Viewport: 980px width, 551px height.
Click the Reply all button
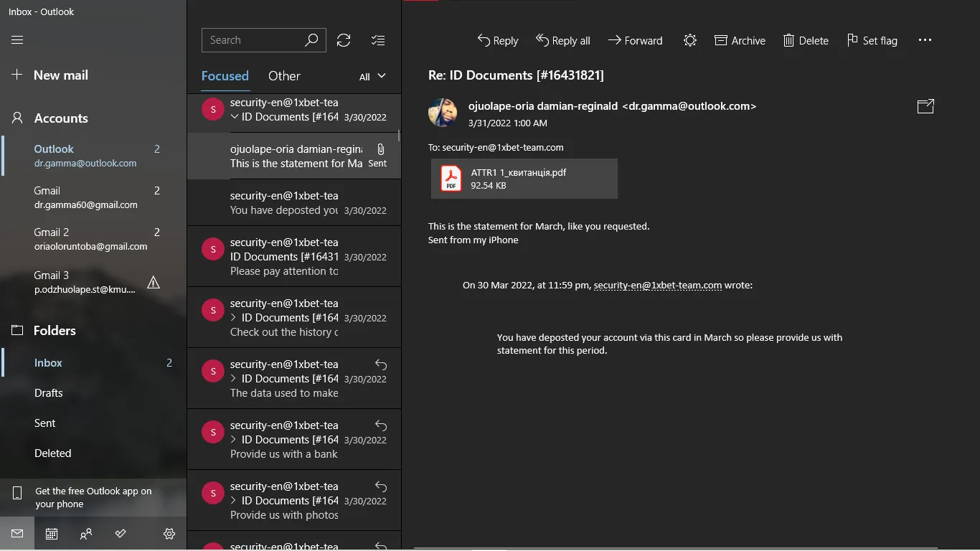click(563, 41)
